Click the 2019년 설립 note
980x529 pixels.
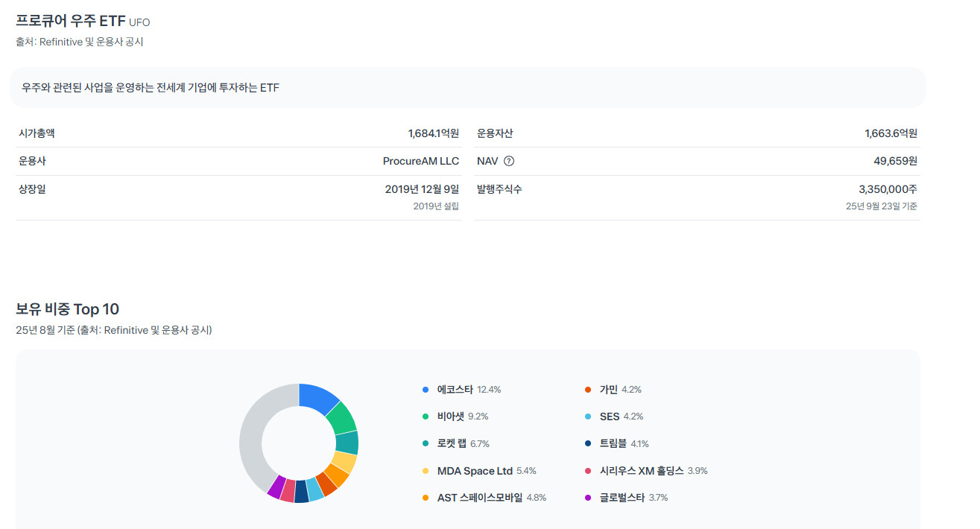[436, 206]
